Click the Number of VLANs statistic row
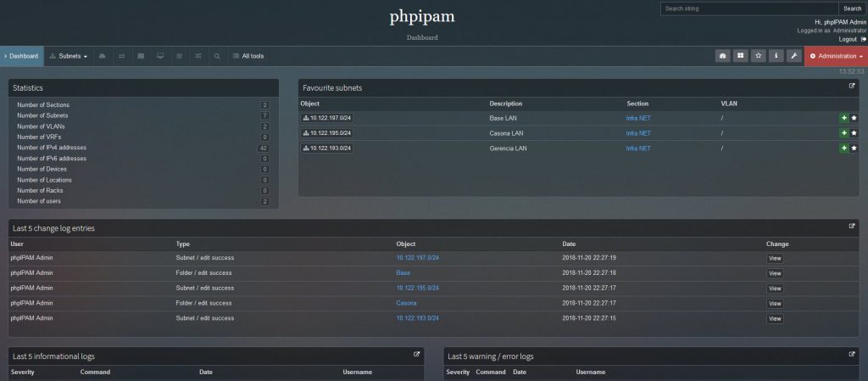This screenshot has height=381, width=868. [x=143, y=126]
